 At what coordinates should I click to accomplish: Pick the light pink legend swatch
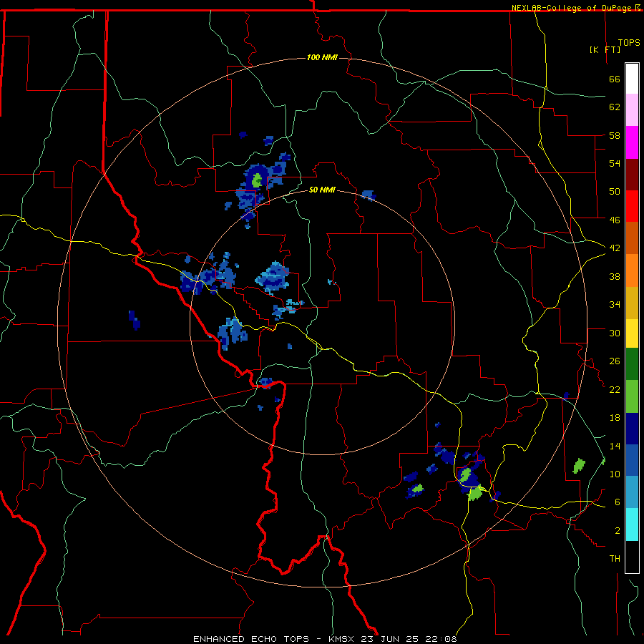pos(632,110)
